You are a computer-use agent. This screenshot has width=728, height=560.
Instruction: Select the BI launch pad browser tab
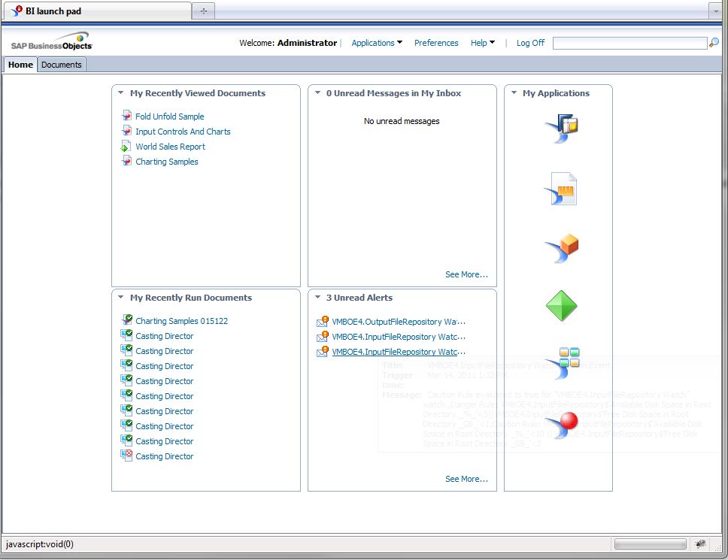tap(97, 11)
